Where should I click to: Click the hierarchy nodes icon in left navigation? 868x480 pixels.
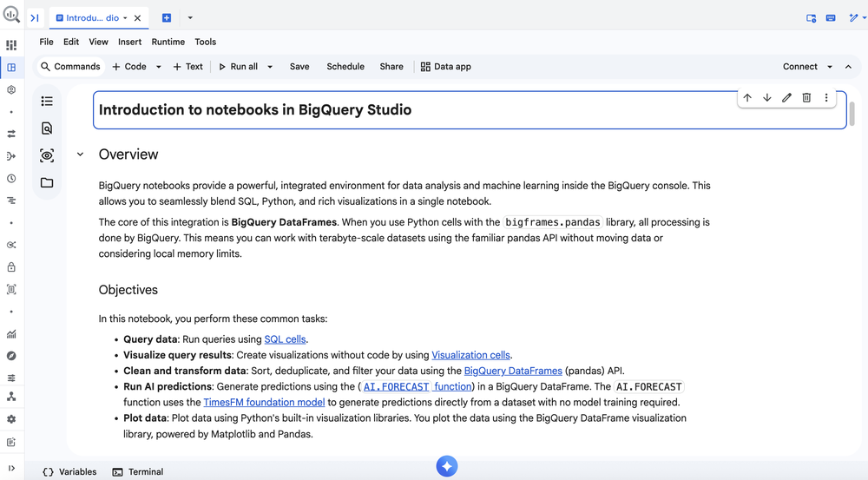click(11, 397)
